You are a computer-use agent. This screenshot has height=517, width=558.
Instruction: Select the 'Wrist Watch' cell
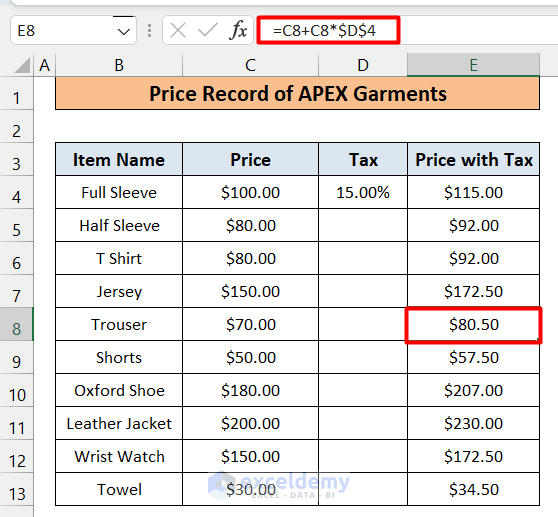(119, 456)
